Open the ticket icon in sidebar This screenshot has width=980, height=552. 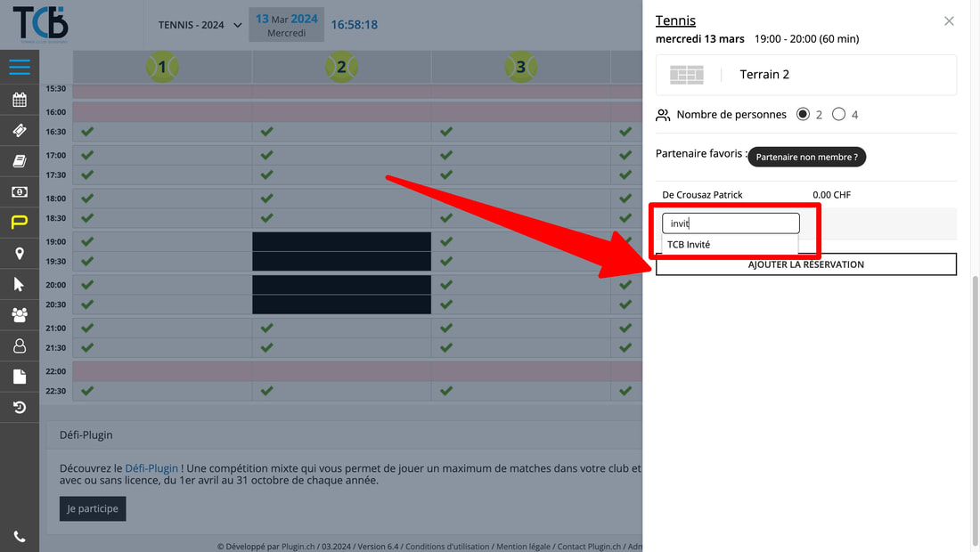click(x=20, y=131)
